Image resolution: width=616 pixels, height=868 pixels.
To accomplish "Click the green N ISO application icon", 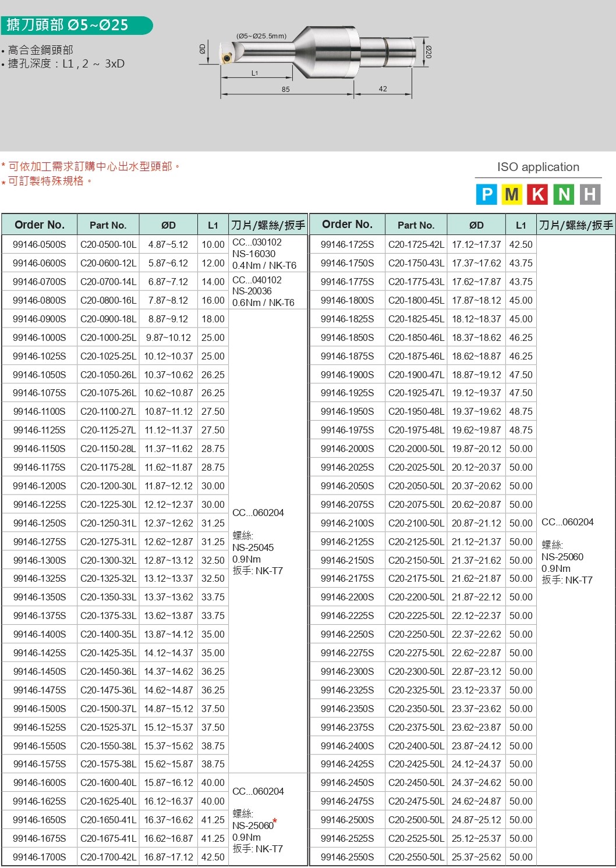I will (564, 194).
